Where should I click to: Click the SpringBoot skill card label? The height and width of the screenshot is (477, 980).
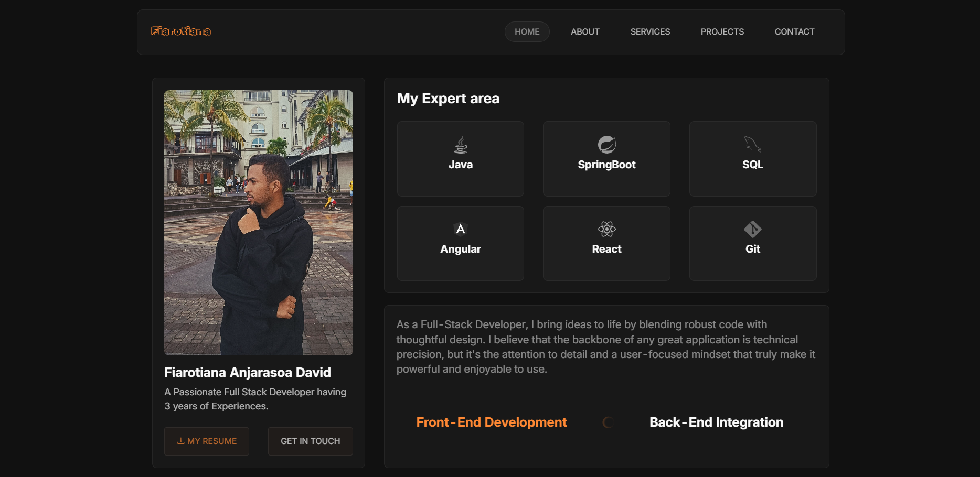coord(606,165)
